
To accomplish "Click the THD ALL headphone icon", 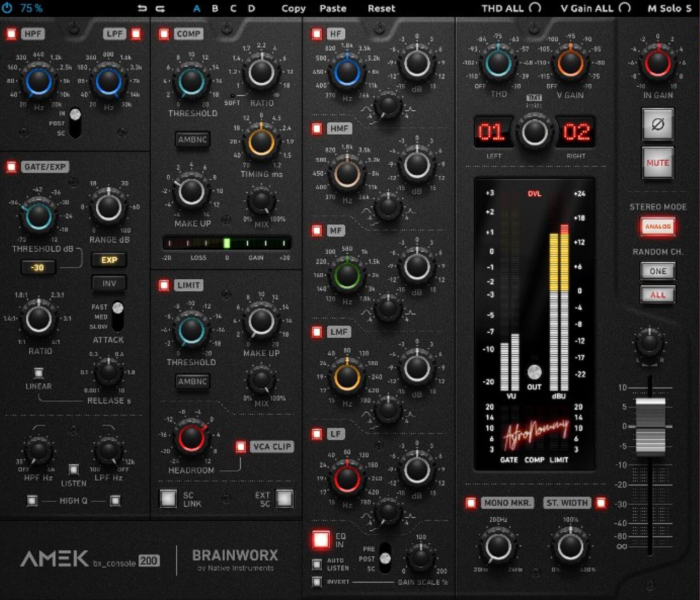I will click(x=535, y=8).
